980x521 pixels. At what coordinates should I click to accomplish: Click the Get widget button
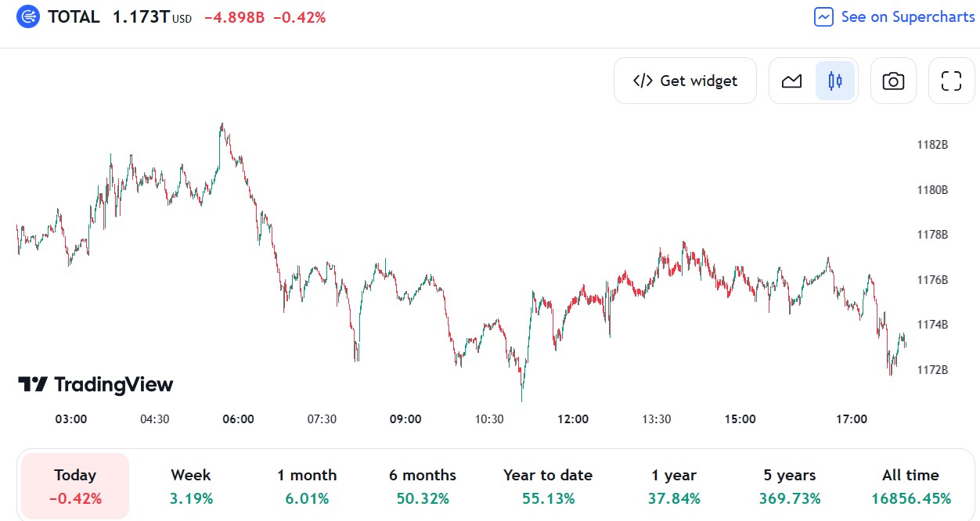(x=685, y=81)
